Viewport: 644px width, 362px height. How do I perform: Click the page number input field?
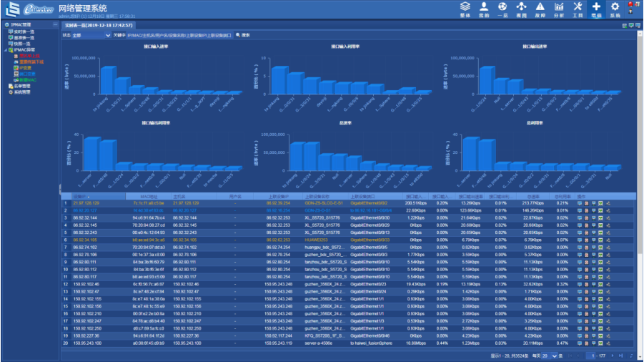[x=592, y=356]
